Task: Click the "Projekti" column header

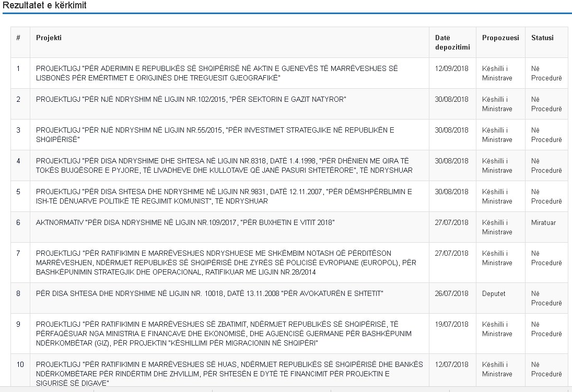Action: click(x=49, y=38)
